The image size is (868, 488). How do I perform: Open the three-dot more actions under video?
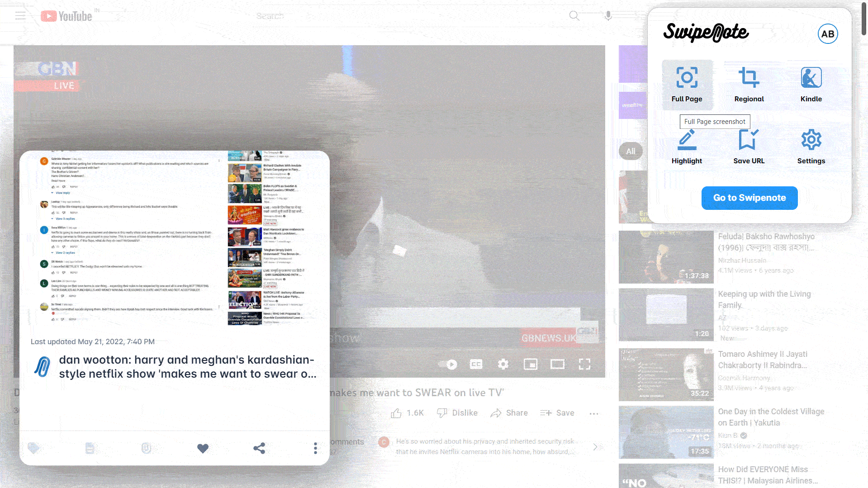point(594,413)
